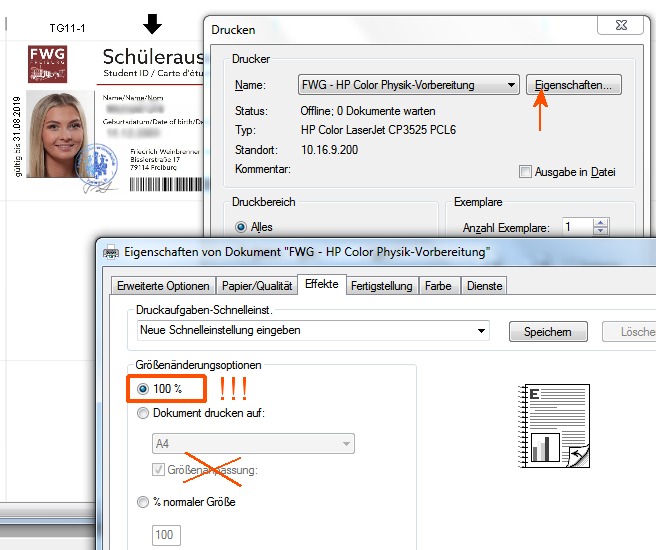Open the Fertigstellung tab
Image resolution: width=656 pixels, height=550 pixels.
coord(381,286)
